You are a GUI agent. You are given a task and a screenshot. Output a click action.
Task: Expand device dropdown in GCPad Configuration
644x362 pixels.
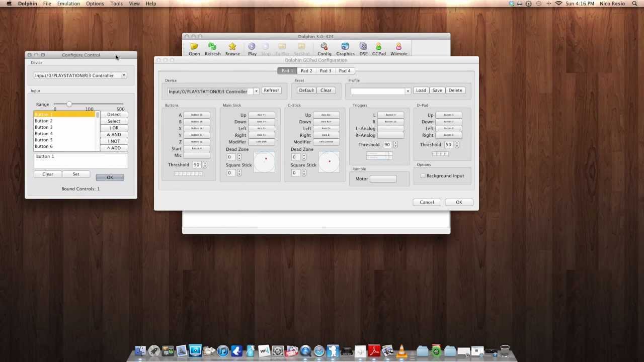tap(256, 92)
